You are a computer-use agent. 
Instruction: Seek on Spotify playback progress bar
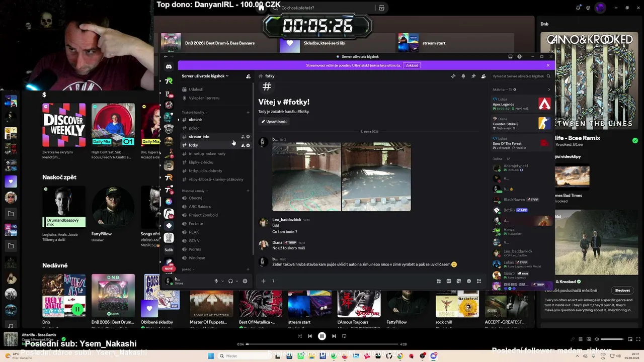coord(322,344)
